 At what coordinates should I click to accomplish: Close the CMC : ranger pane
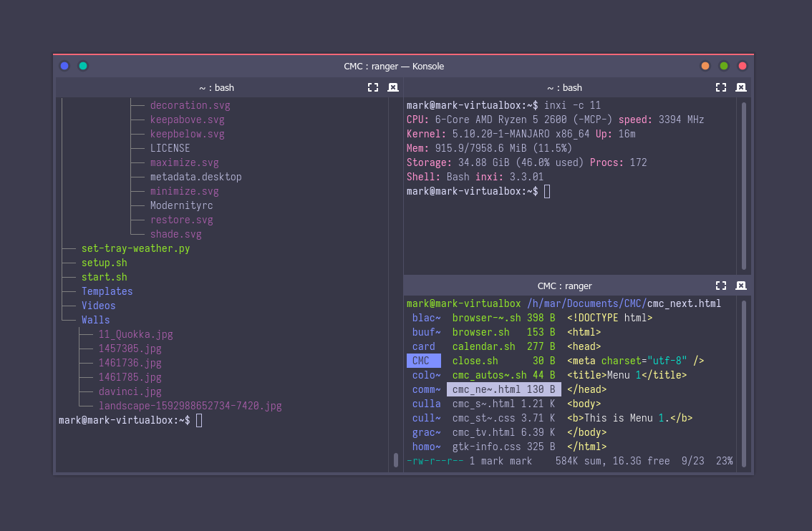tap(741, 286)
